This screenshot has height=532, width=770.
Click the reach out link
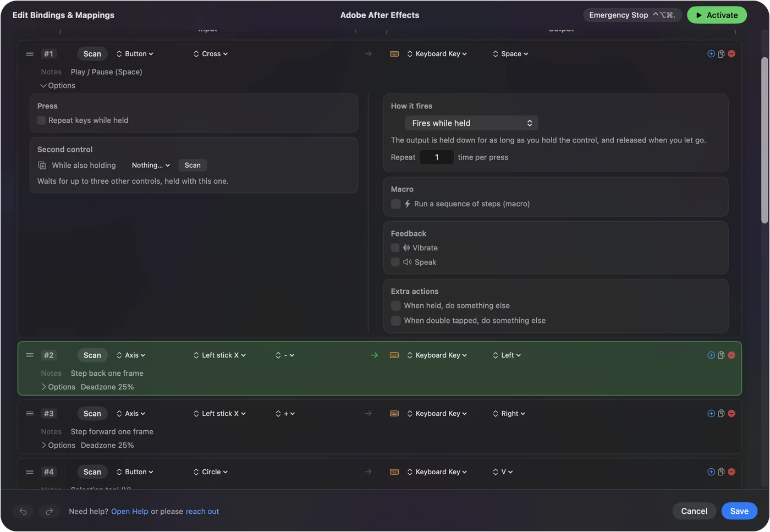point(202,512)
